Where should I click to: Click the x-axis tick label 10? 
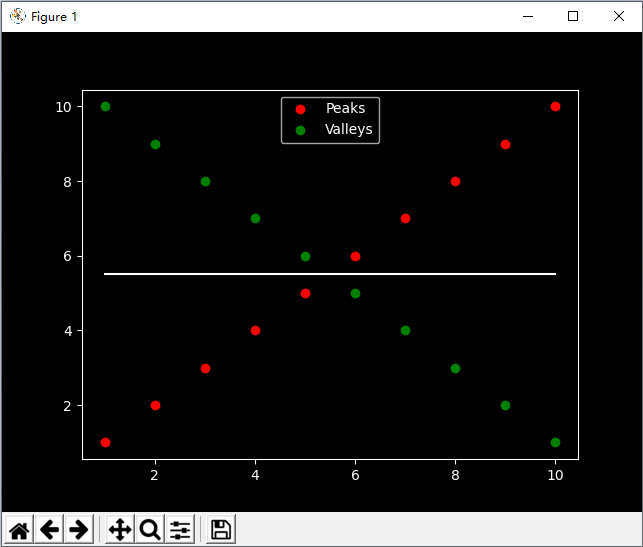[555, 475]
